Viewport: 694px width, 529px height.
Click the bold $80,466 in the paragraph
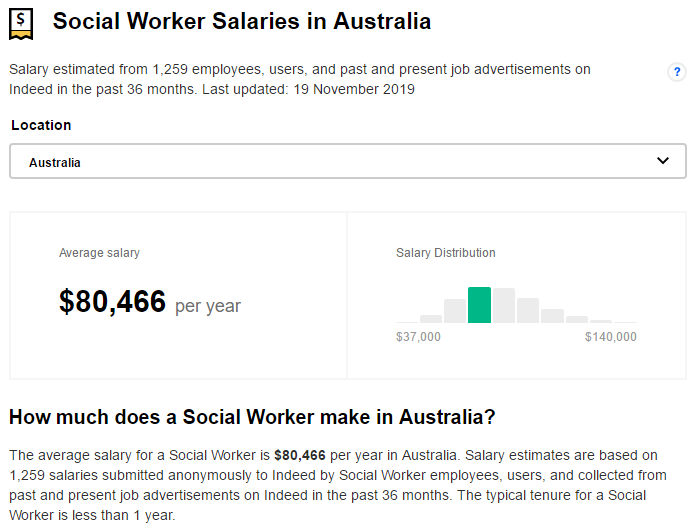tap(297, 456)
